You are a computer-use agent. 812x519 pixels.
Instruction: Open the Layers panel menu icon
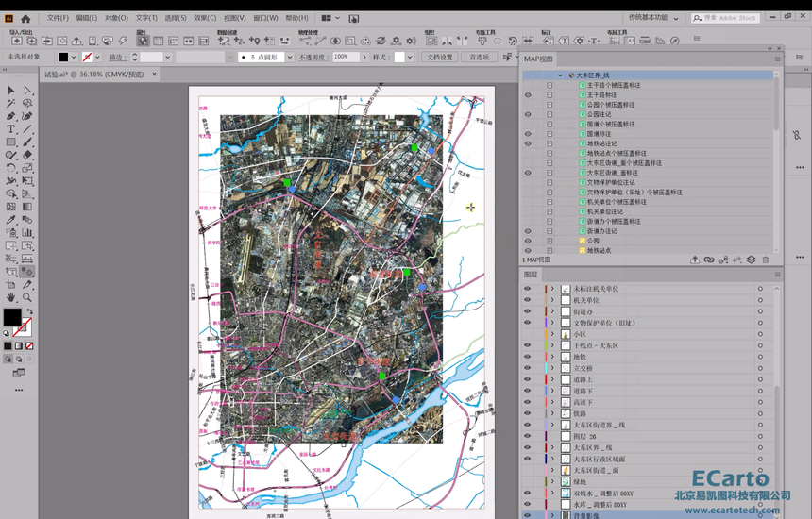point(777,275)
